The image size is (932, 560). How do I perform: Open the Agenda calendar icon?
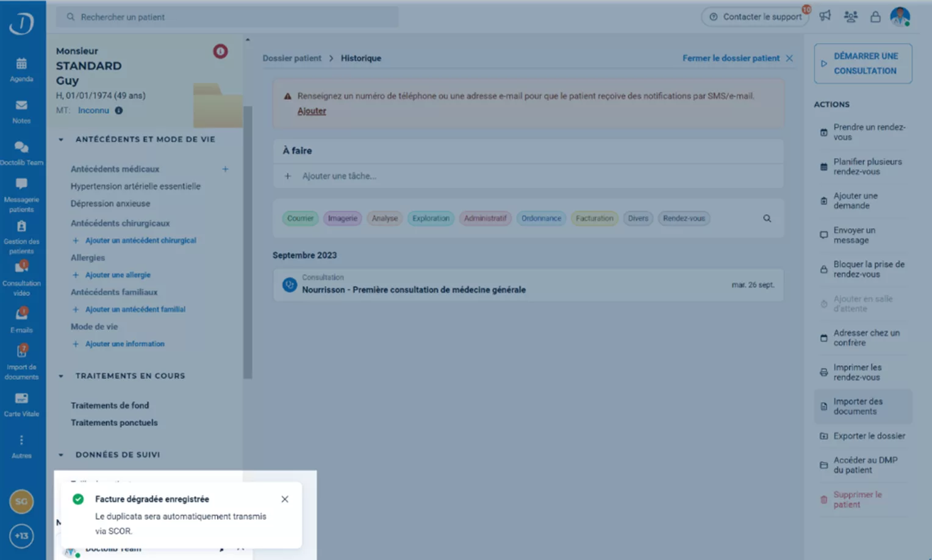tap(21, 64)
